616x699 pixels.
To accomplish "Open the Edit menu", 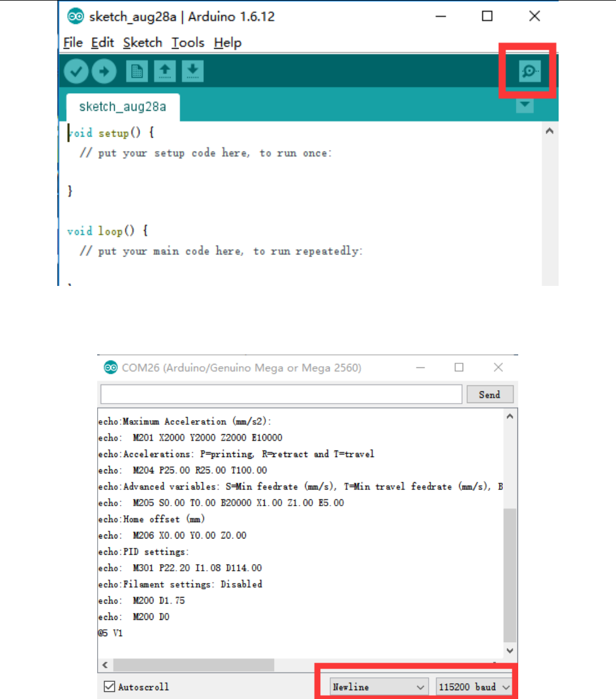I will coord(102,43).
